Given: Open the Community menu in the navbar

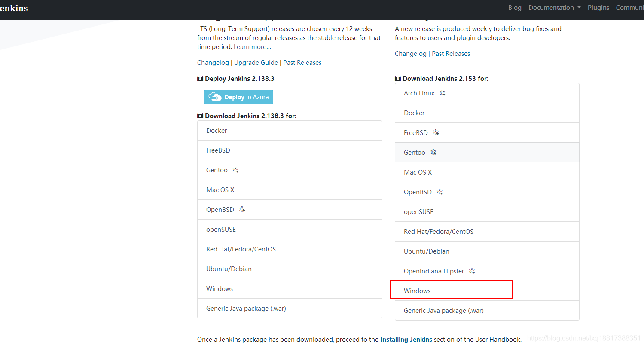Looking at the screenshot, I should point(630,8).
